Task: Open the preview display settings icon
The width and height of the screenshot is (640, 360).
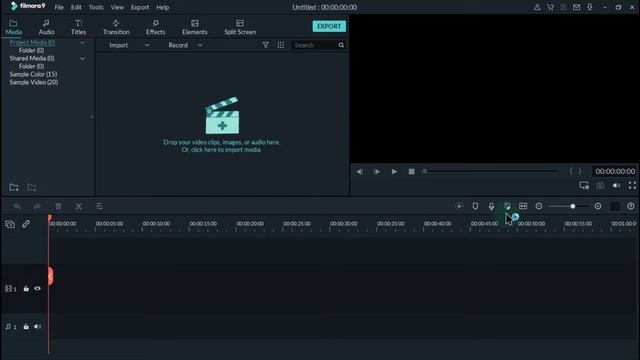Action: pyautogui.click(x=584, y=186)
